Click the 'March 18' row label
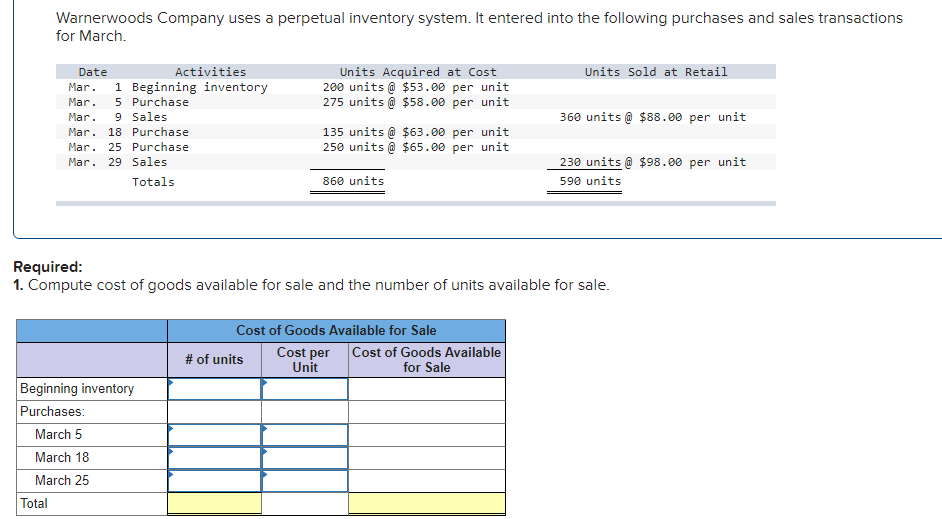The image size is (942, 519). (x=62, y=458)
